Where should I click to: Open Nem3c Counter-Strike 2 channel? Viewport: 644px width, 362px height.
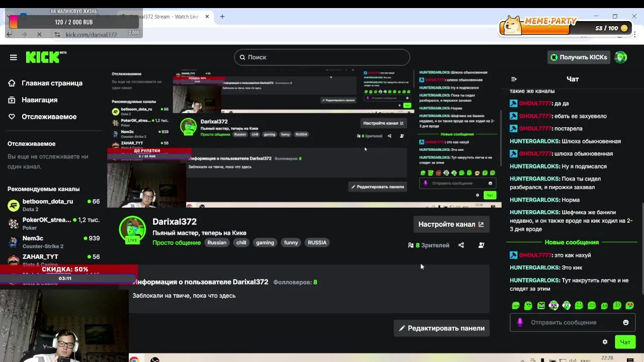(53, 242)
